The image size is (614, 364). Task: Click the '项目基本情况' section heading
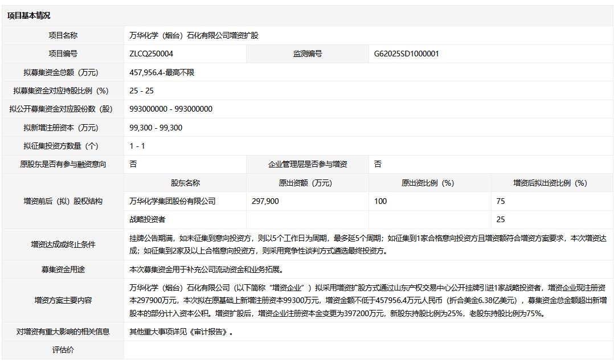(x=28, y=16)
